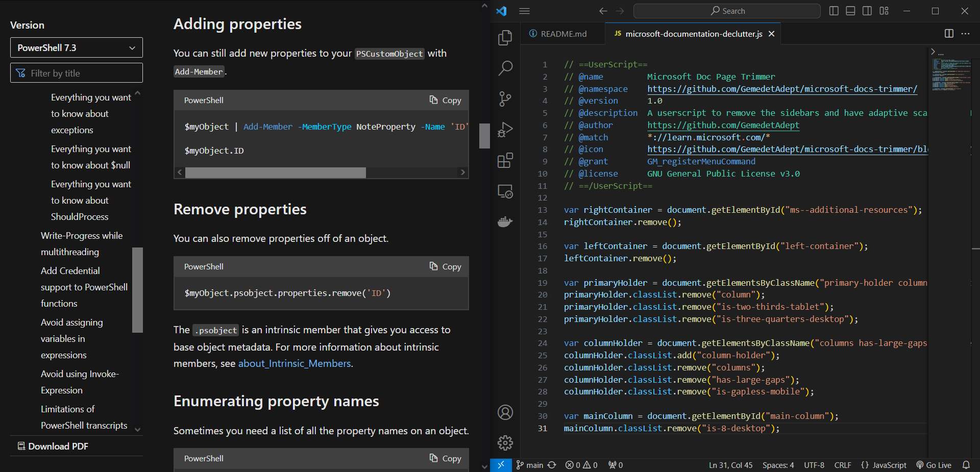
Task: Toggle the Primary Side Bar layout icon
Action: click(x=834, y=11)
